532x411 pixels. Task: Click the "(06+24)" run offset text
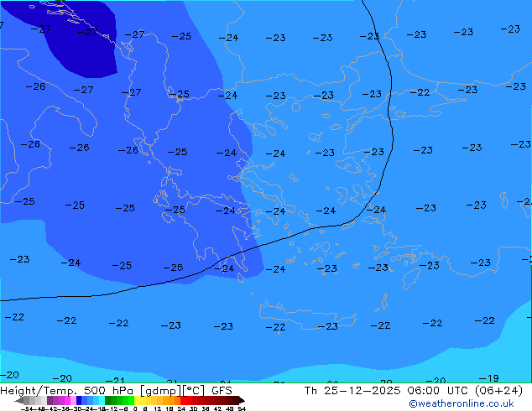pyautogui.click(x=498, y=391)
